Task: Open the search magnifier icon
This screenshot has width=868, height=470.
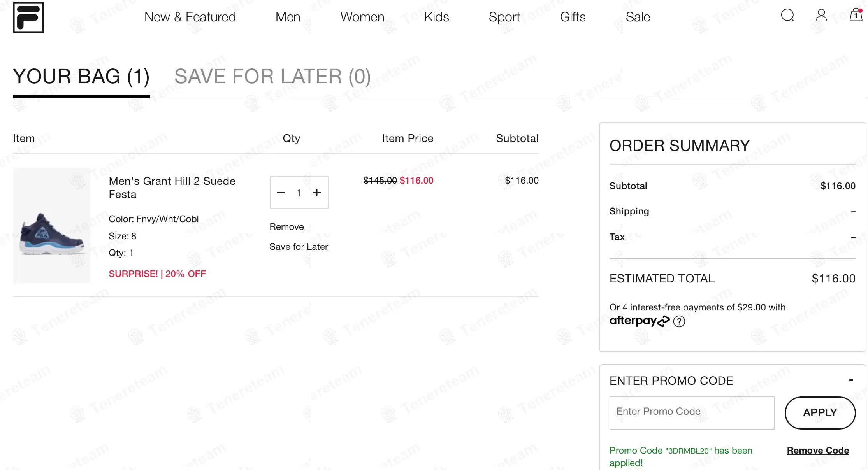Action: coord(787,16)
